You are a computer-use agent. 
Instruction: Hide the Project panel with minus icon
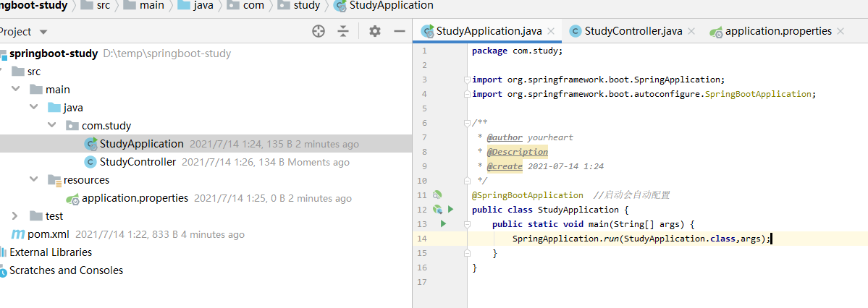pos(400,32)
